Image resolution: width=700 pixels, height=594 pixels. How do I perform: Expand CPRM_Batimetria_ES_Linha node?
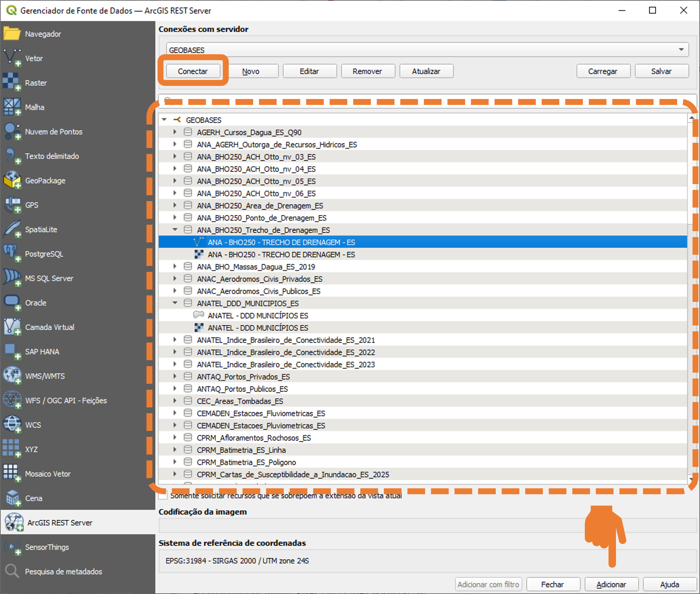175,450
